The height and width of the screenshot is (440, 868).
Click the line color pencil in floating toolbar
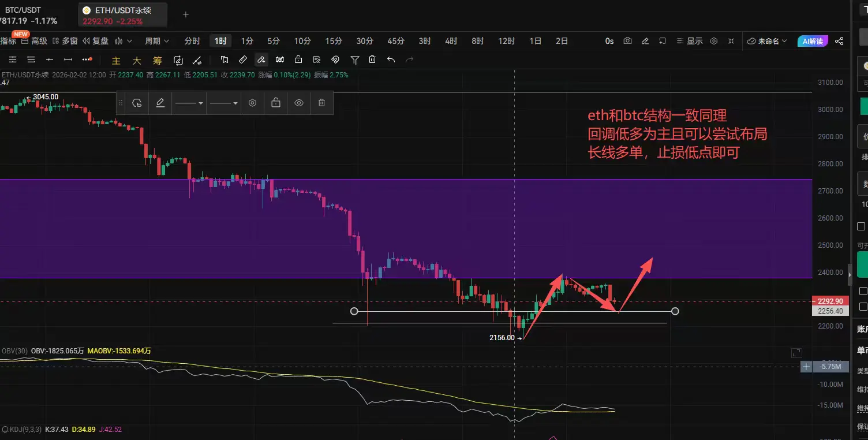[160, 103]
